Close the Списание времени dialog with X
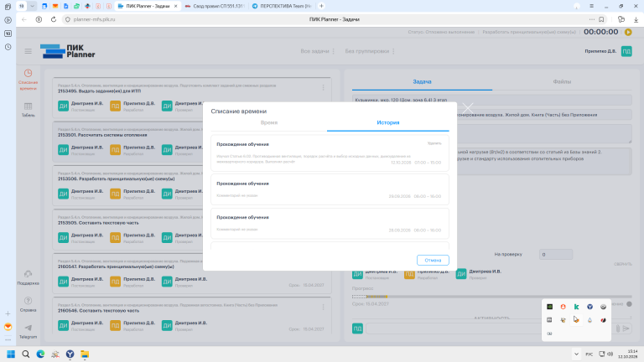This screenshot has height=362, width=644. coord(467,108)
